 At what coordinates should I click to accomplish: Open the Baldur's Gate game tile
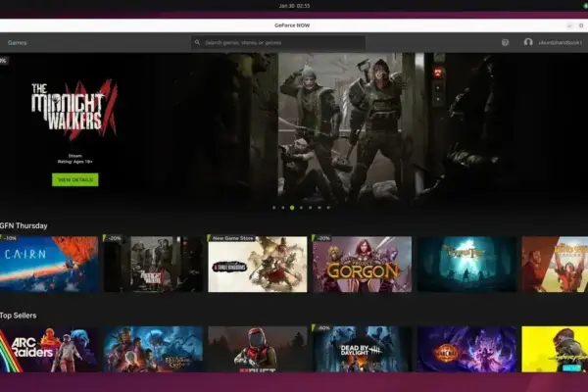coord(154,349)
